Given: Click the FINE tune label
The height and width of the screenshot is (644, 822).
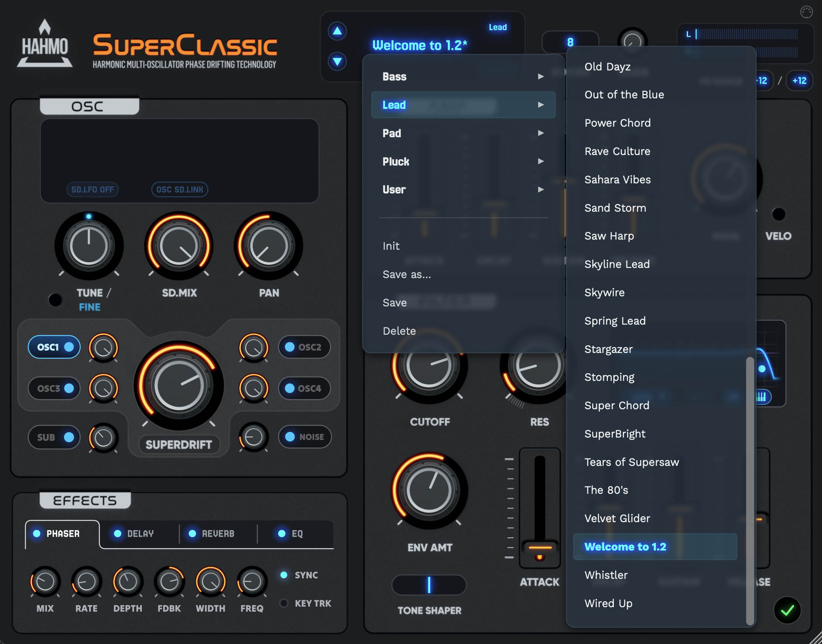Looking at the screenshot, I should tap(89, 307).
